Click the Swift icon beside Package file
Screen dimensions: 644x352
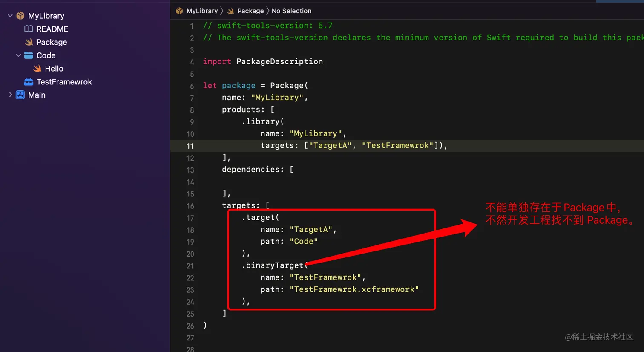pos(29,42)
